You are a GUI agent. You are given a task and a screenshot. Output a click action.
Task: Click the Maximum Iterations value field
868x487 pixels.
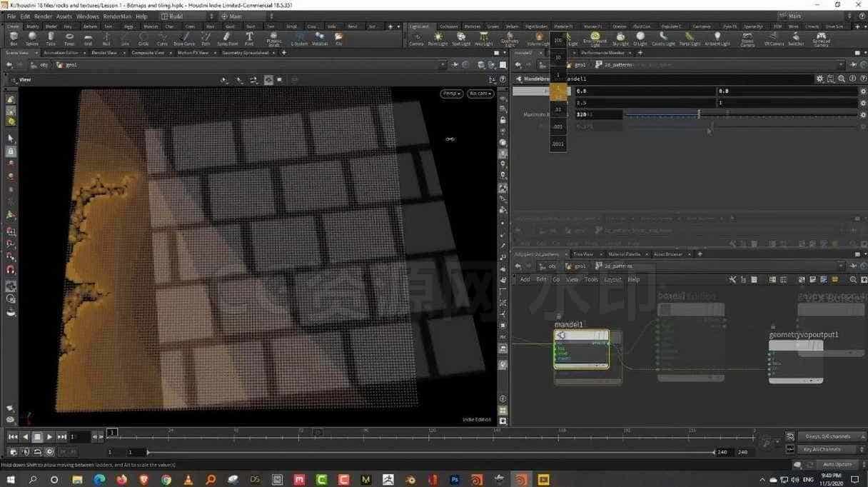598,114
